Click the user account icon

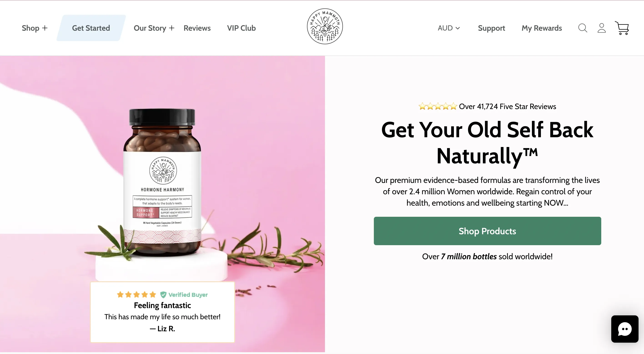click(601, 28)
